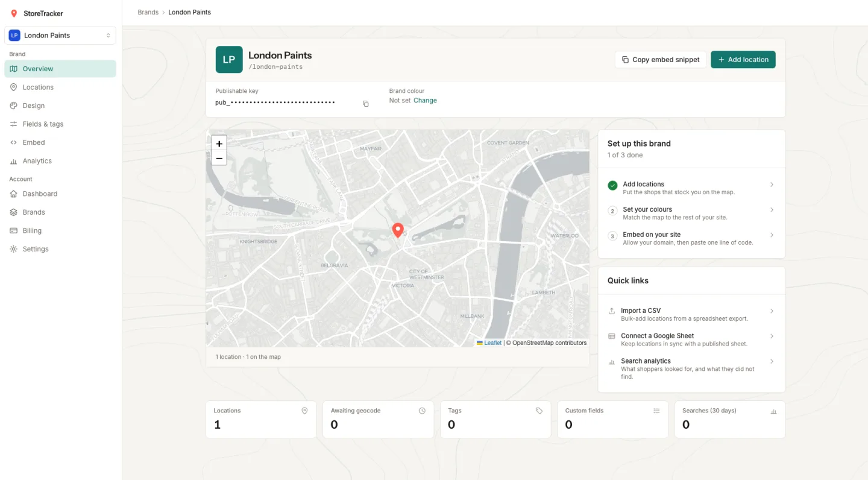
Task: Zoom in on the map
Action: 219,144
